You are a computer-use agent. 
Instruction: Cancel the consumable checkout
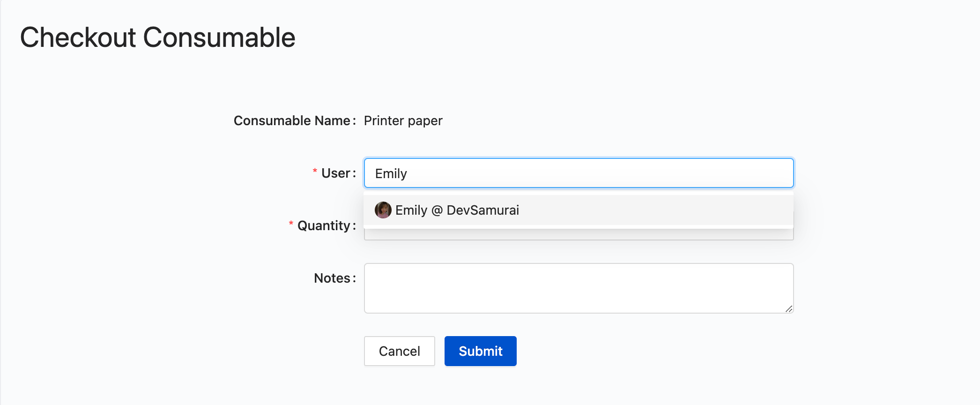(x=400, y=351)
